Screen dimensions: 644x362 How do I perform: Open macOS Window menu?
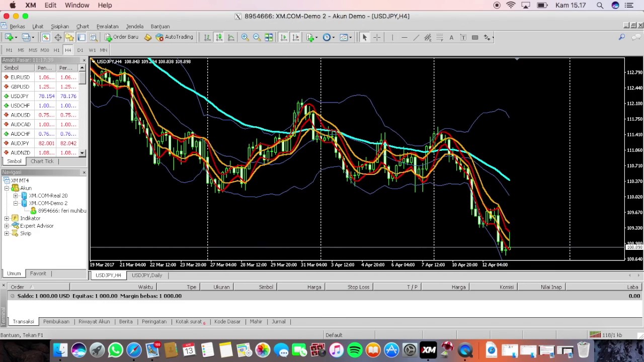coord(77,5)
